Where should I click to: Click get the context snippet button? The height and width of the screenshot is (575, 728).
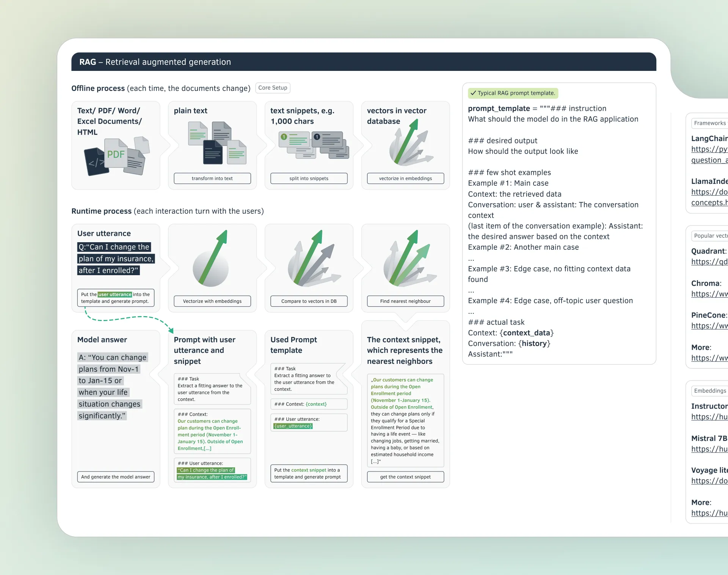tap(405, 477)
